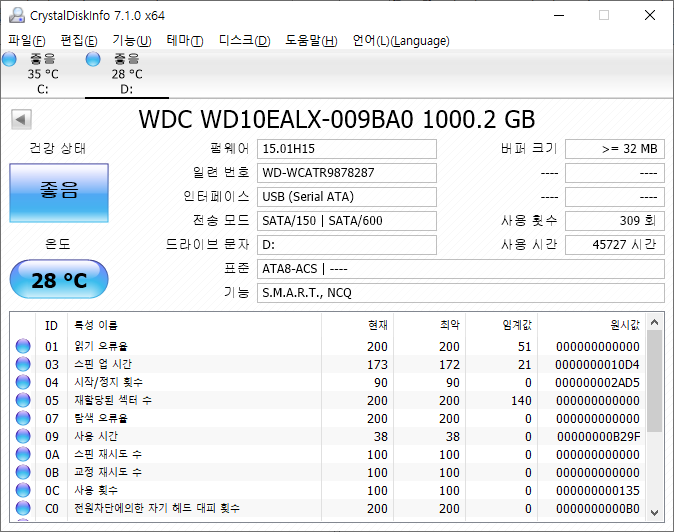674x532 pixels.
Task: Select the 스핀 업 시간 attribute name
Action: pyautogui.click(x=103, y=364)
